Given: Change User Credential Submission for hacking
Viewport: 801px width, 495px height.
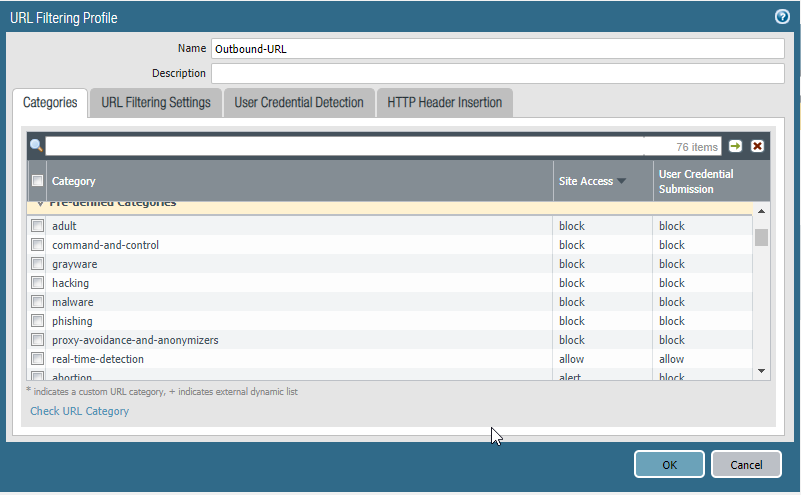Looking at the screenshot, I should pyautogui.click(x=672, y=283).
